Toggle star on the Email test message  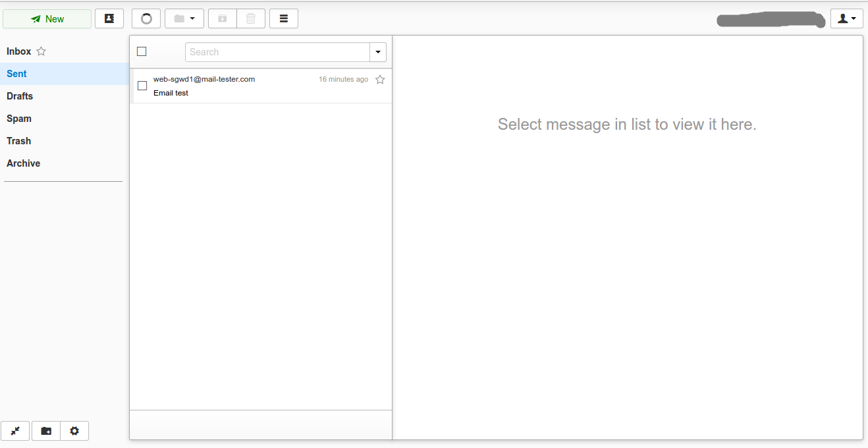point(380,80)
